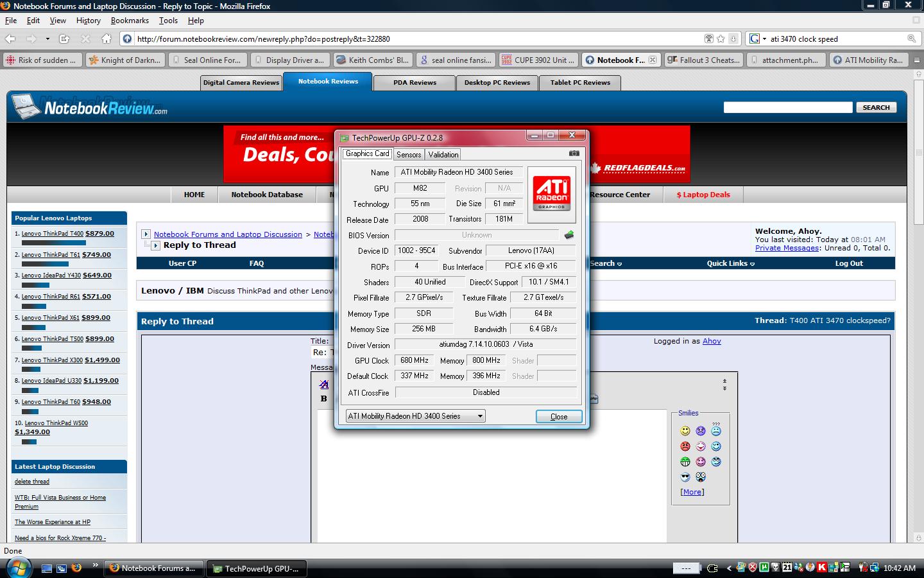The image size is (924, 578).
Task: Open the Private Messages link
Action: point(787,248)
